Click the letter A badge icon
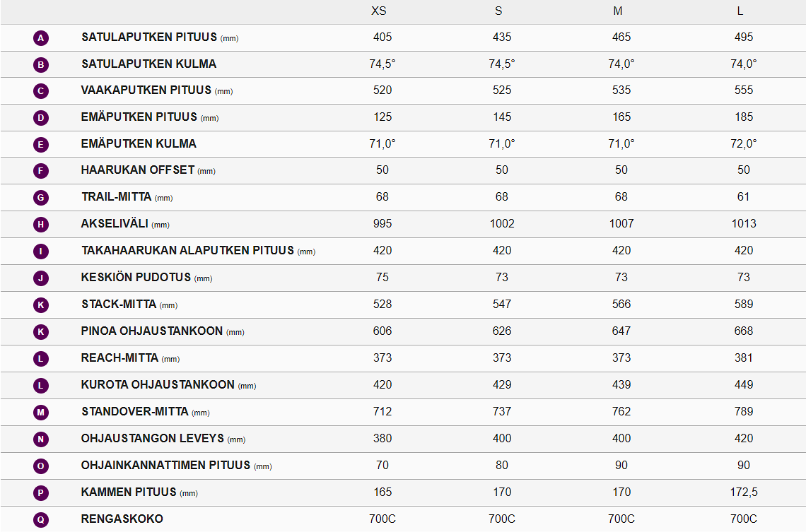Viewport: 806px width, 532px height. pos(41,38)
